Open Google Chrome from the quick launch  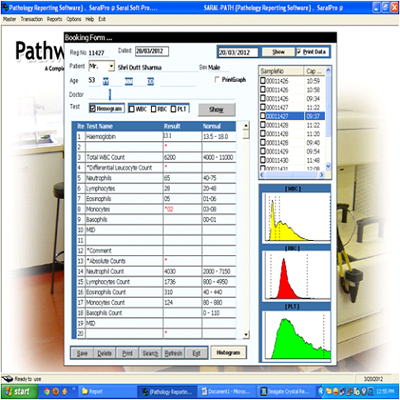coord(47,391)
